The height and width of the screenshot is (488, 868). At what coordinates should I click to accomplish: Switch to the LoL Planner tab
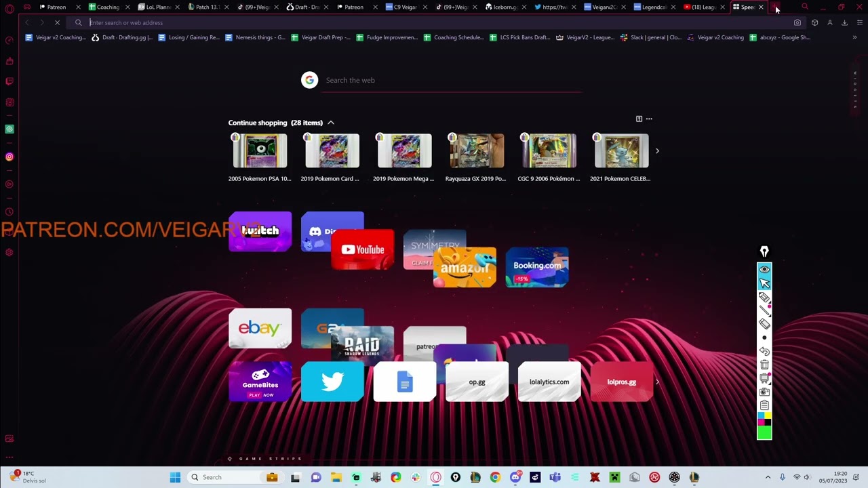157,7
